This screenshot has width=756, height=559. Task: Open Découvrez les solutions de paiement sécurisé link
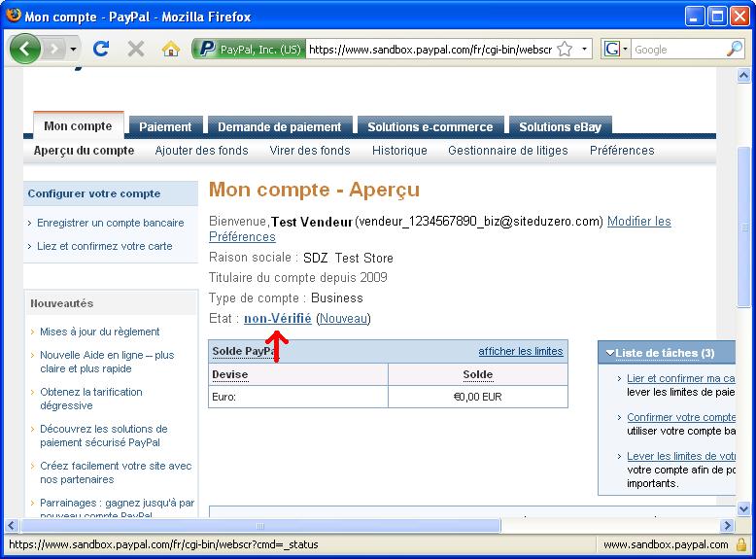pos(104,436)
